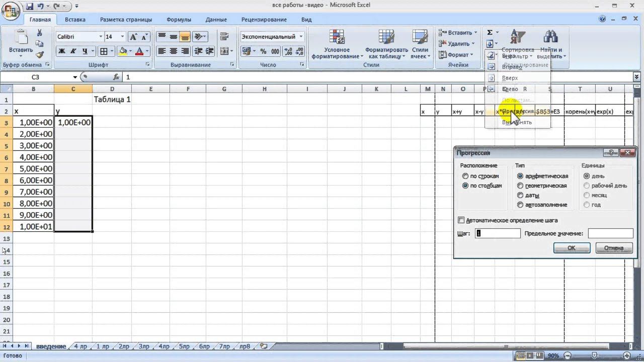Click the Шаг input field
Viewport: 644px width, 362px height.
(498, 233)
